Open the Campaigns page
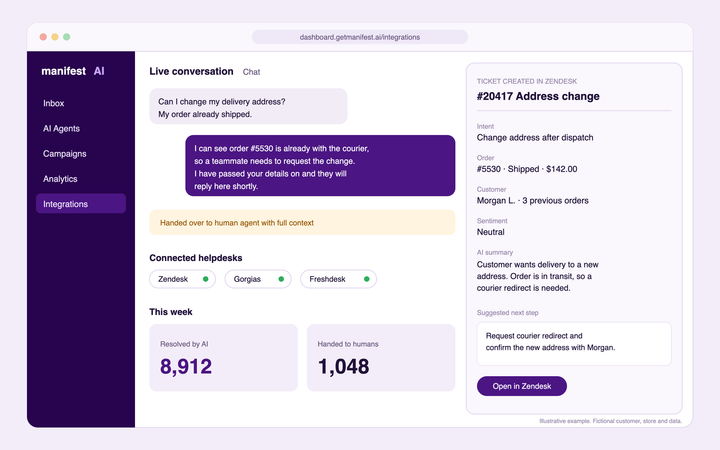 (x=64, y=154)
